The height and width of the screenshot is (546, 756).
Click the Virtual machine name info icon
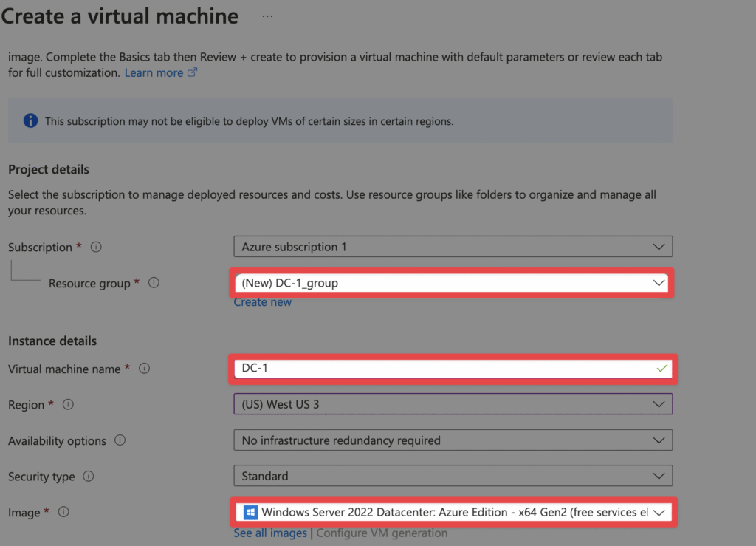click(x=144, y=369)
